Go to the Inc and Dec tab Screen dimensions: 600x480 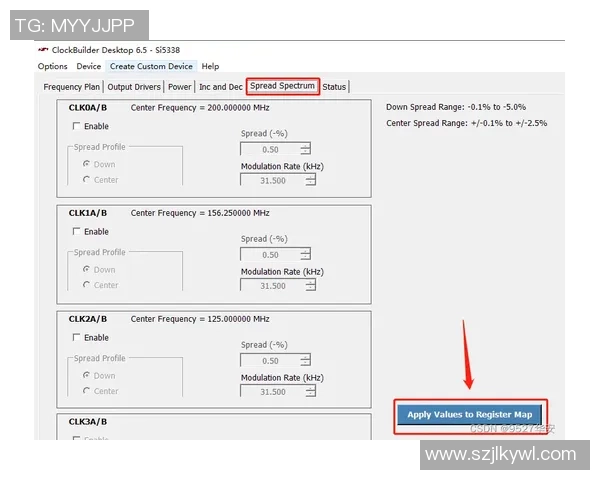pyautogui.click(x=220, y=87)
